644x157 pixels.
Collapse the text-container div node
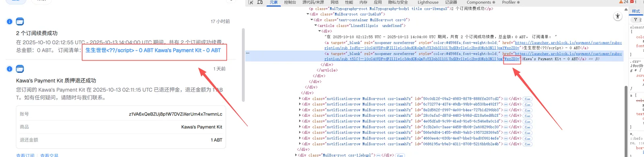312,20
